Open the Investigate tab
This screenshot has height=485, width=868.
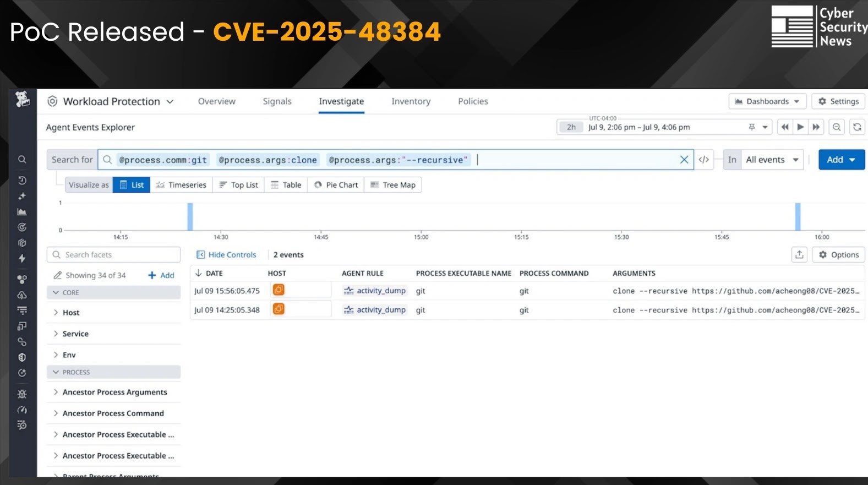coord(341,101)
